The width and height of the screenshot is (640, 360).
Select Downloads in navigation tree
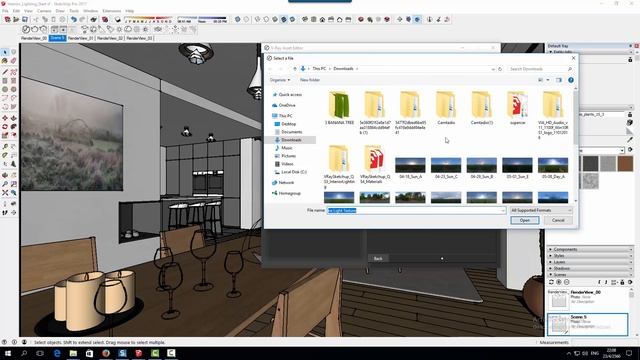point(291,140)
